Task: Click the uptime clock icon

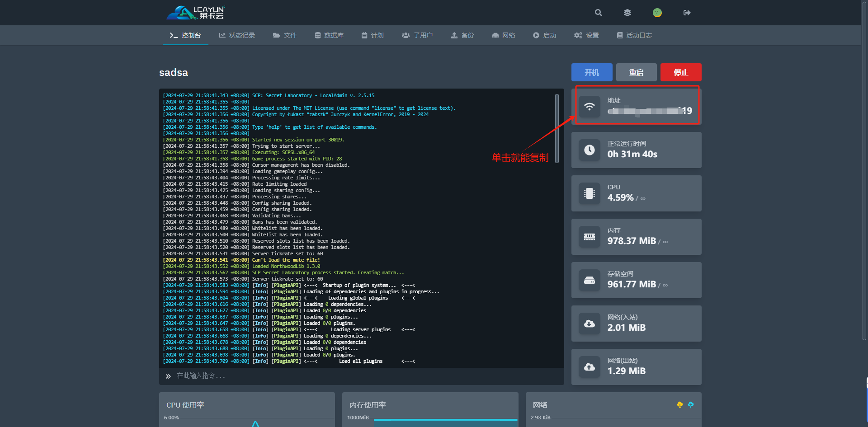Action: pyautogui.click(x=590, y=150)
